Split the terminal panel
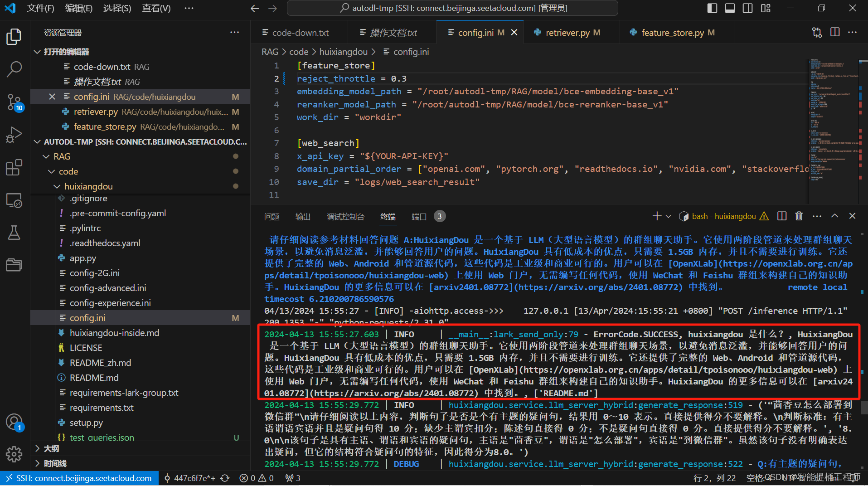This screenshot has width=868, height=486. coord(782,216)
